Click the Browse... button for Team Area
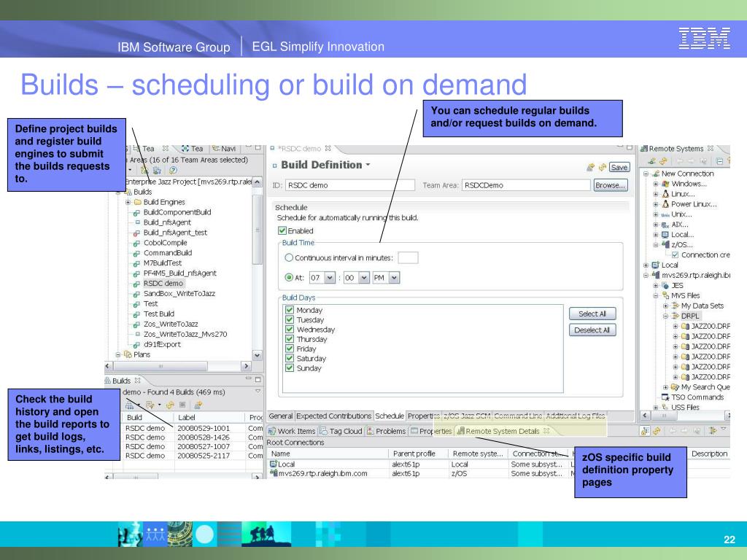747x560 pixels. 611,185
